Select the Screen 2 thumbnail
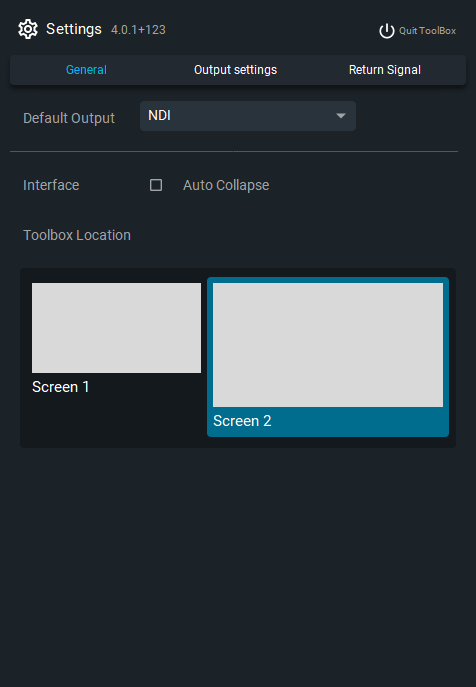The height and width of the screenshot is (687, 476). coord(328,345)
